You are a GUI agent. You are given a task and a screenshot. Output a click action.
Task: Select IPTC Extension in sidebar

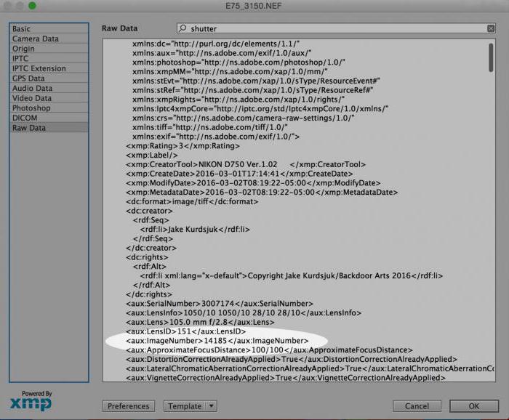tap(49, 68)
